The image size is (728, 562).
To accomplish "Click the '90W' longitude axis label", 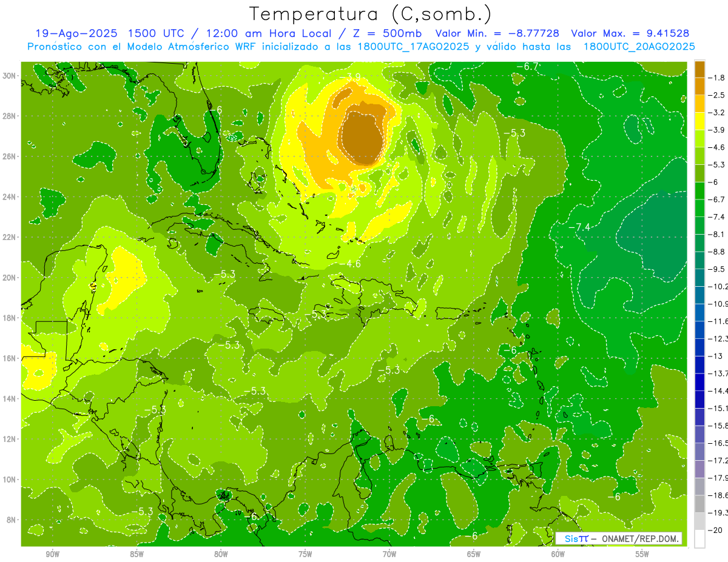I will pos(52,554).
